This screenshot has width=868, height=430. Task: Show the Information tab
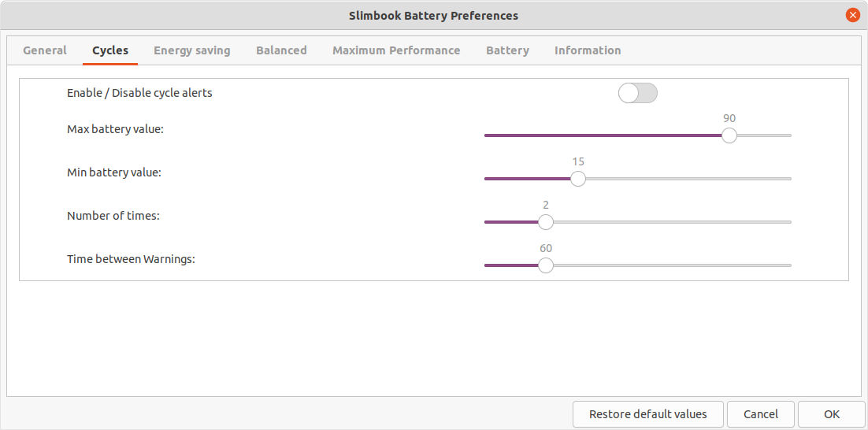588,50
